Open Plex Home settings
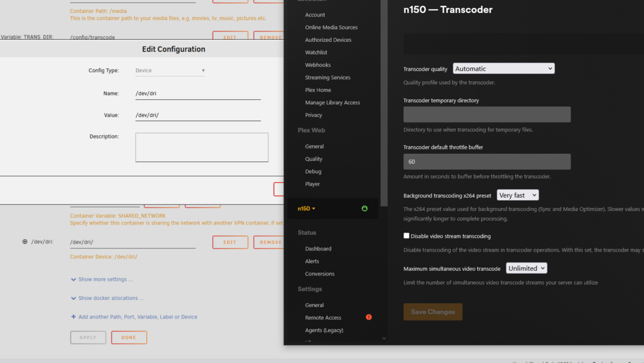Viewport: 644px width, 363px height. coord(318,90)
